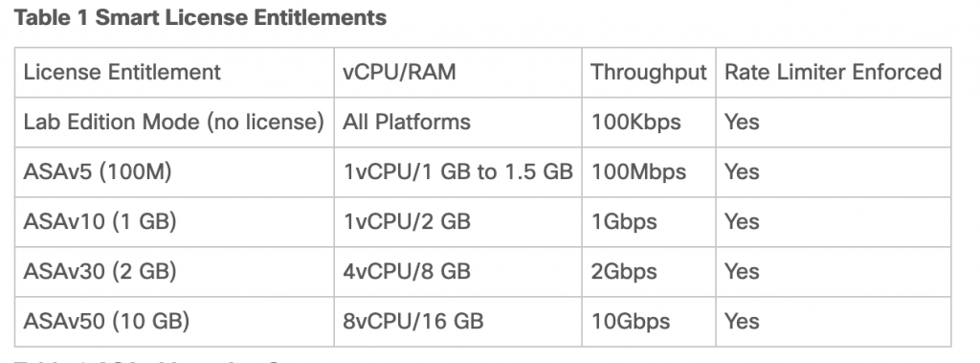Select the 4vCPU/8 GB cell

[406, 272]
